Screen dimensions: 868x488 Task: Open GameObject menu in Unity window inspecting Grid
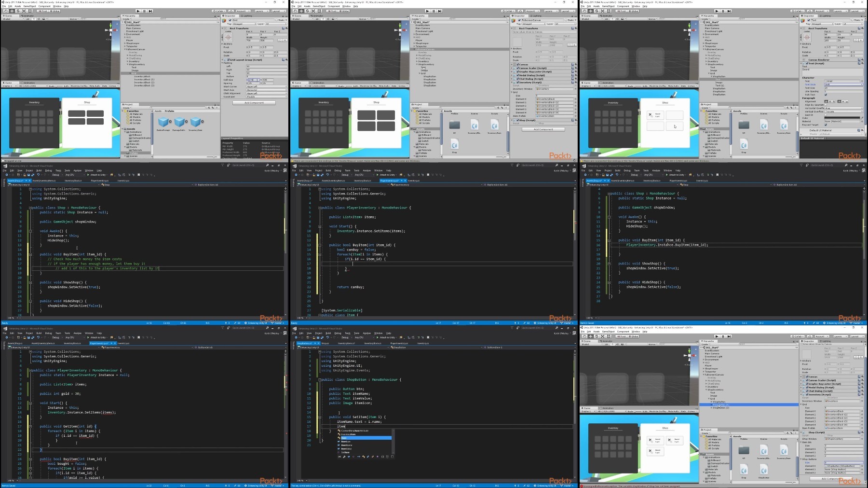(29, 6)
